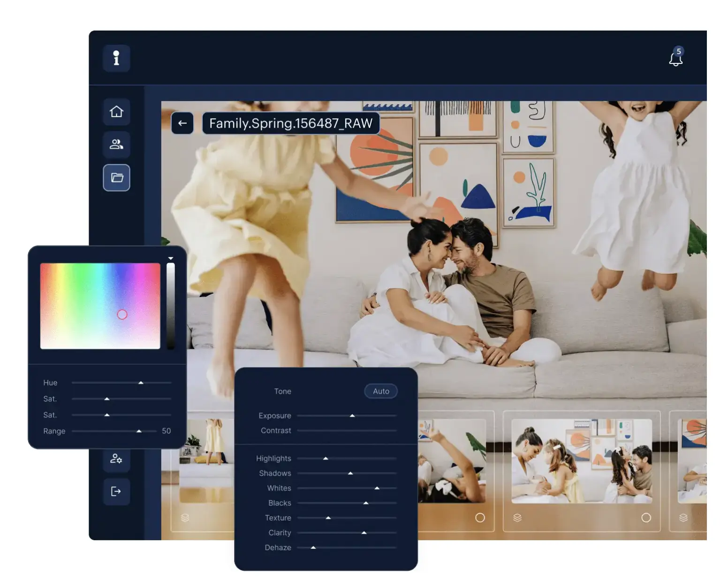
Task: Click the logout icon in the sidebar
Action: [116, 491]
